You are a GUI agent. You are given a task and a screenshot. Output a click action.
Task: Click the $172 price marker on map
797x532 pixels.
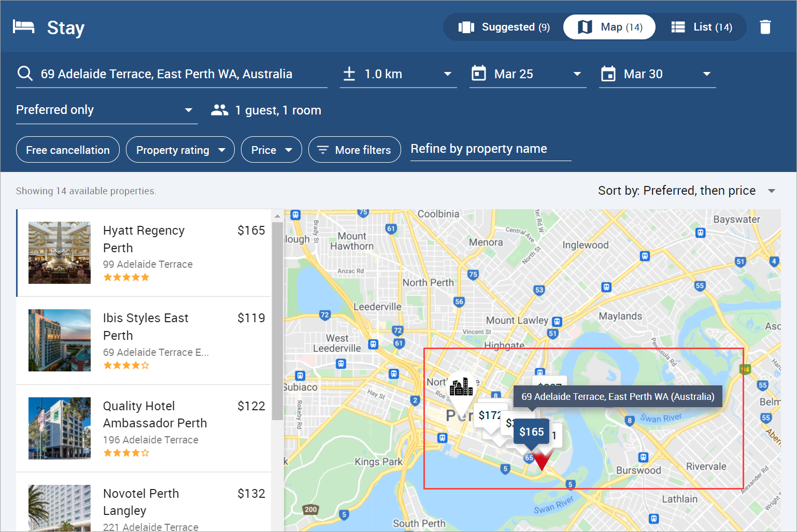point(489,415)
